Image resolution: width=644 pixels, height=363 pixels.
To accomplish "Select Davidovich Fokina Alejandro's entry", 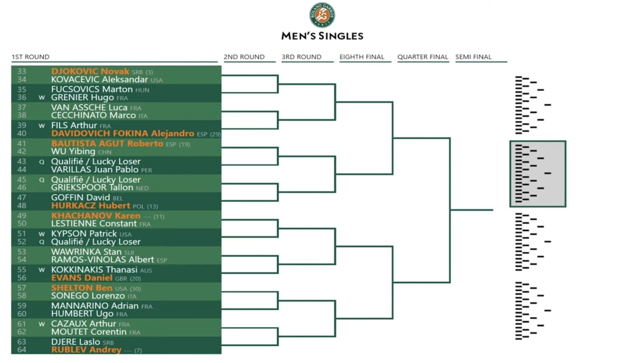I will (x=122, y=133).
